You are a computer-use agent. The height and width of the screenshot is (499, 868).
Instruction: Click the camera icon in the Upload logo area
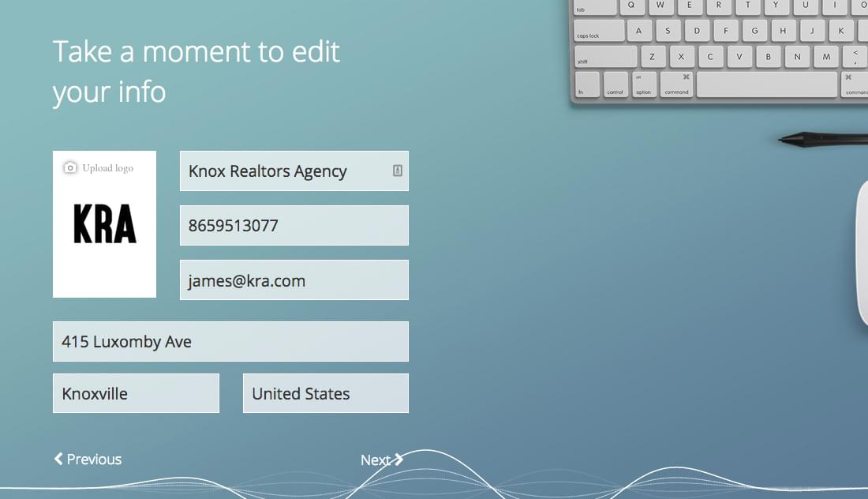(x=70, y=167)
